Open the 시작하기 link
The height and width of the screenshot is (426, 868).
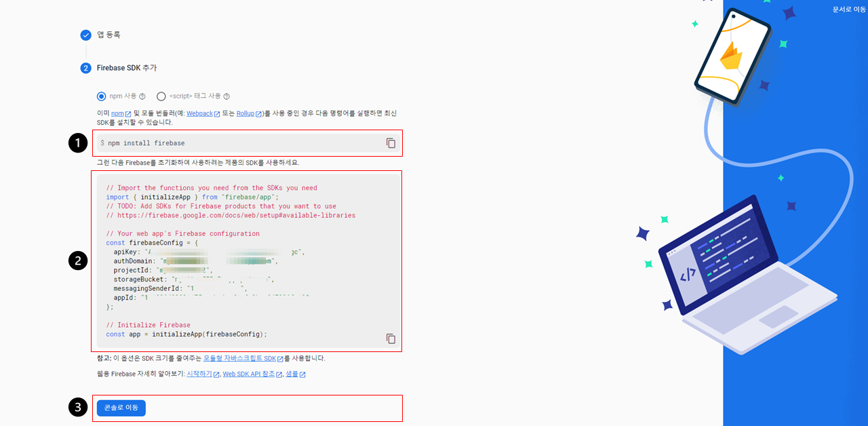coord(199,374)
